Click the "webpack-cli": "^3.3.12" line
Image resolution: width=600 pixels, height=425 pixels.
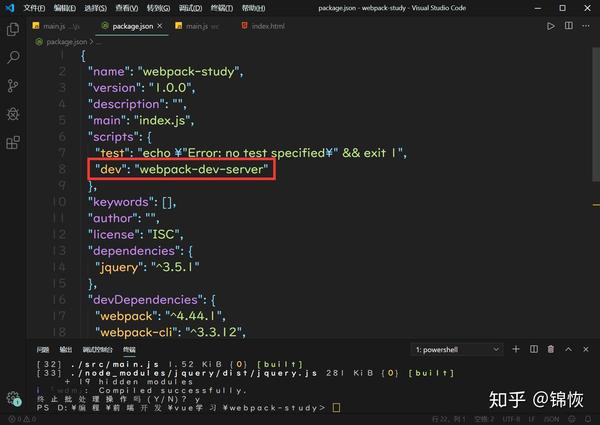pos(170,332)
